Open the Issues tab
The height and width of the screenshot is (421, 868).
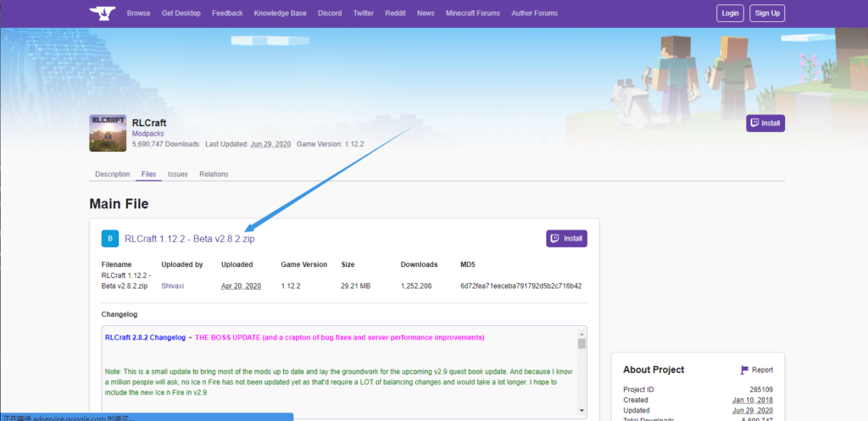tap(177, 174)
